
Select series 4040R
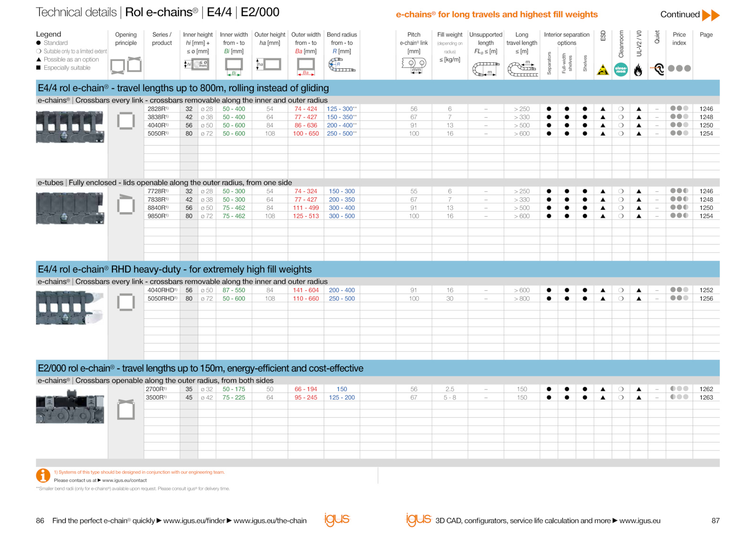point(158,125)
